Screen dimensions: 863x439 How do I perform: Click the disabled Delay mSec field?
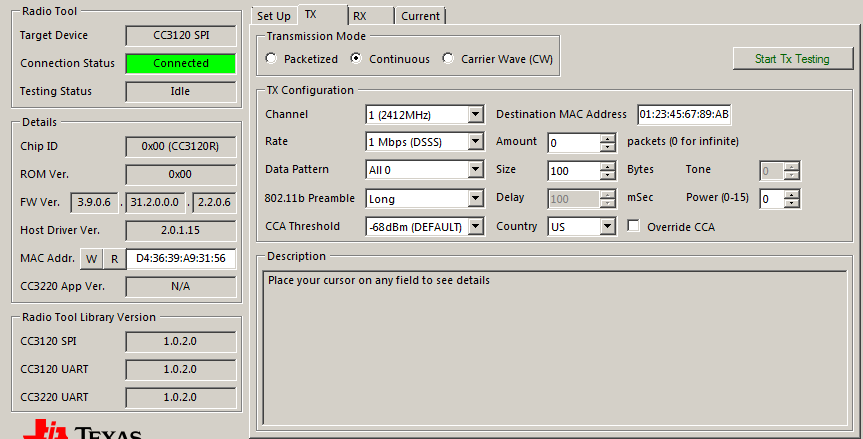(x=573, y=199)
